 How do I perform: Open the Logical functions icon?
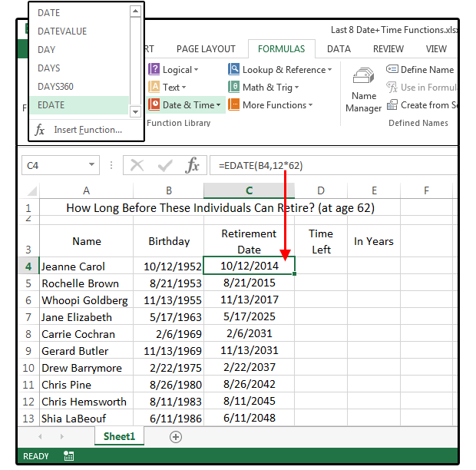[154, 69]
